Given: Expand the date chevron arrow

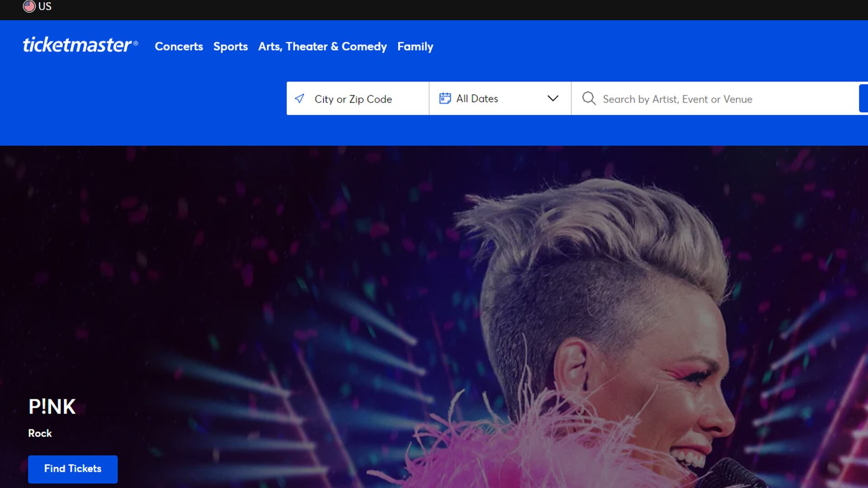Looking at the screenshot, I should 552,98.
